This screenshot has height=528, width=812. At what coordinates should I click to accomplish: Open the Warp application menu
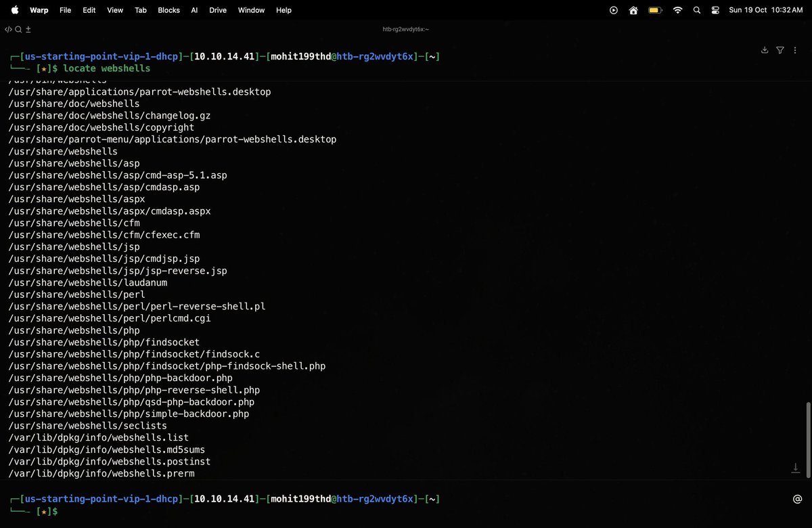point(39,10)
